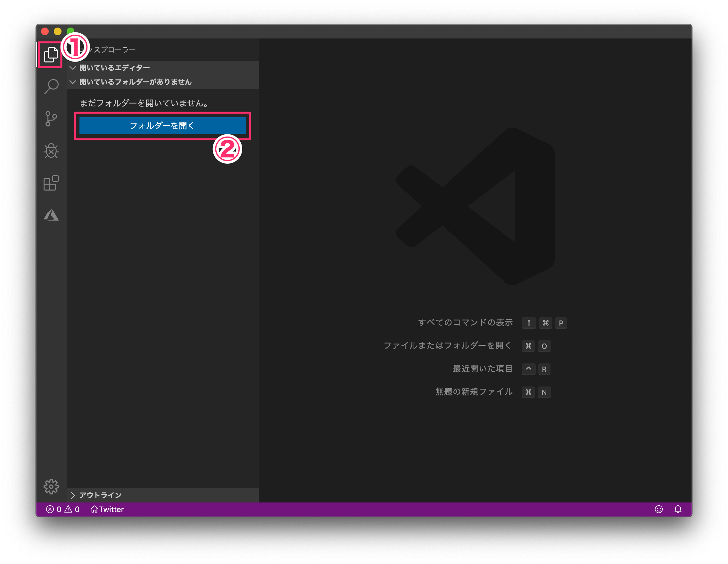Click the N key hint
728x564 pixels.
pos(544,392)
